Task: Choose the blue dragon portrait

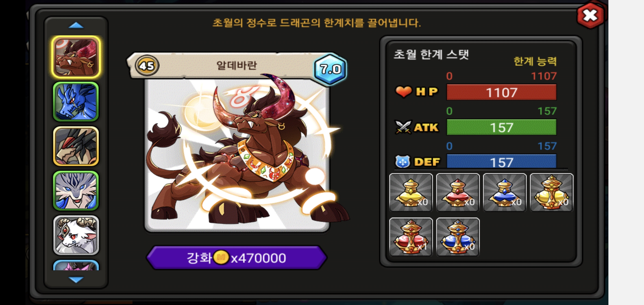Action: pos(76,102)
